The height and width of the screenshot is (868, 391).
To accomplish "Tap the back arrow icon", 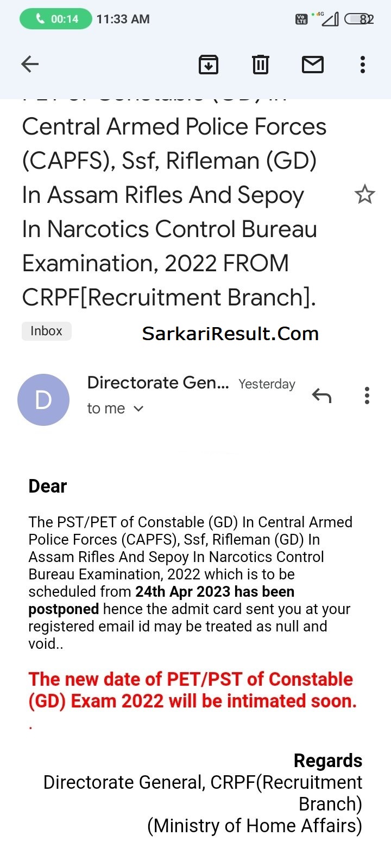I will 30,65.
